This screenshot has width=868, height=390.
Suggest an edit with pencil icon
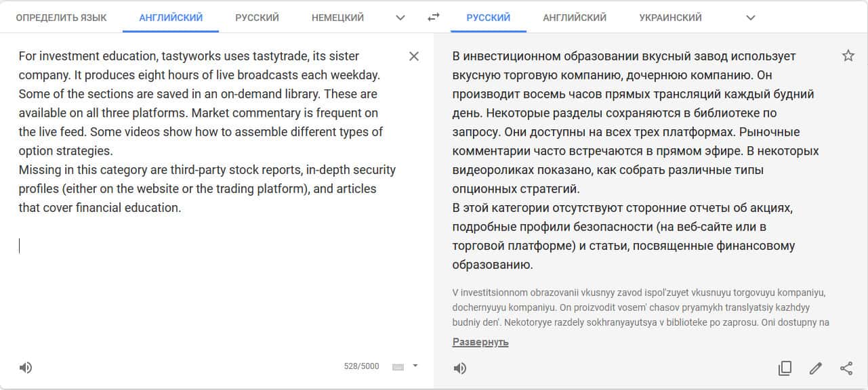(x=816, y=368)
